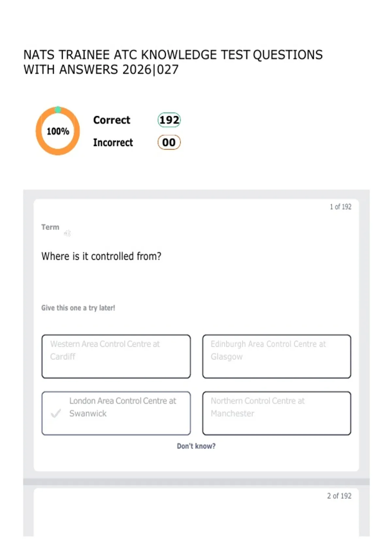Play the term audio speaker icon
Screen dimensions: 392x556
click(68, 233)
